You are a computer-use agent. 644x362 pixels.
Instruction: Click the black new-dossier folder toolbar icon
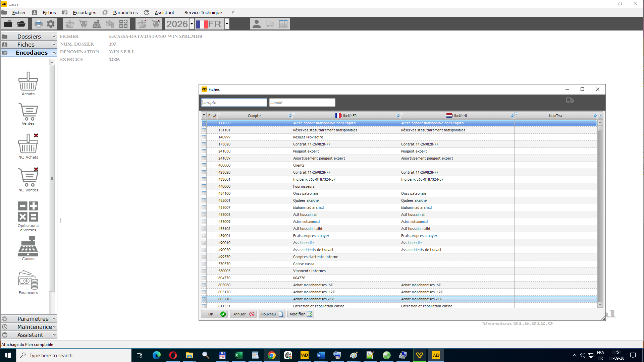[8, 24]
